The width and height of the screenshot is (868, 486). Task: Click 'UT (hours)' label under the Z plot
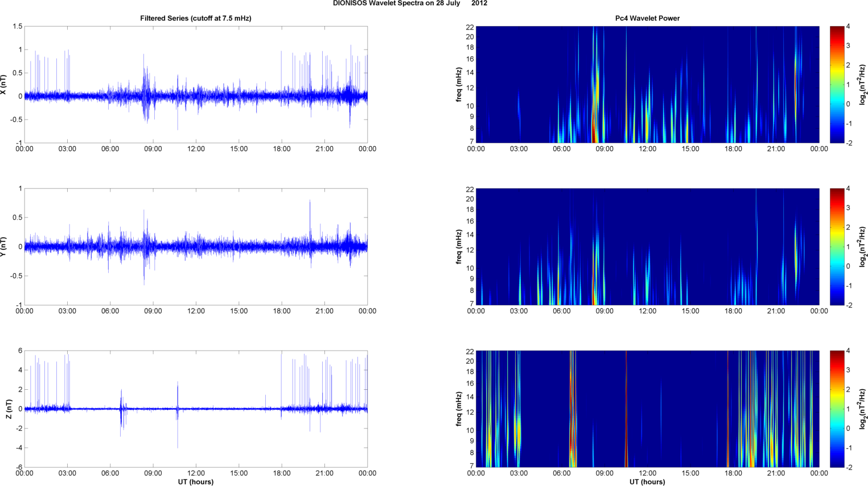(x=195, y=482)
